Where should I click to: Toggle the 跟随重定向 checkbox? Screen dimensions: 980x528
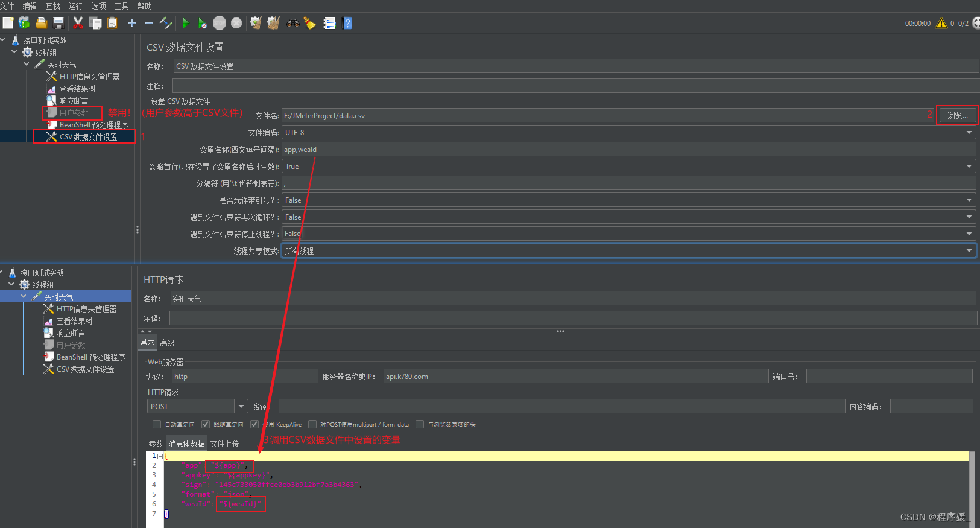click(206, 424)
